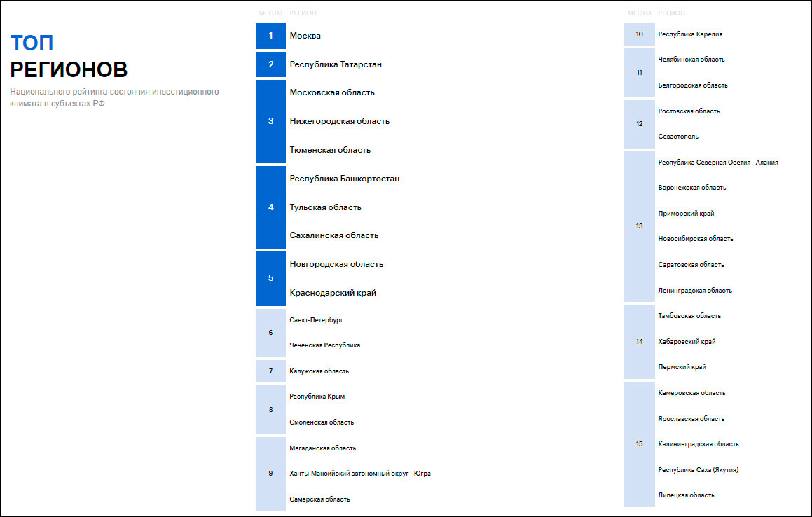The width and height of the screenshot is (812, 517).
Task: Click the rank 13 light-blue block
Action: (x=639, y=226)
